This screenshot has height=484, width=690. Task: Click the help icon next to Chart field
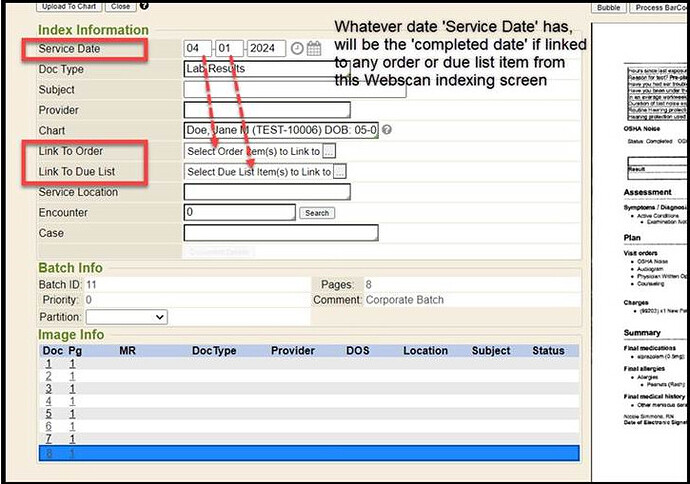click(387, 130)
